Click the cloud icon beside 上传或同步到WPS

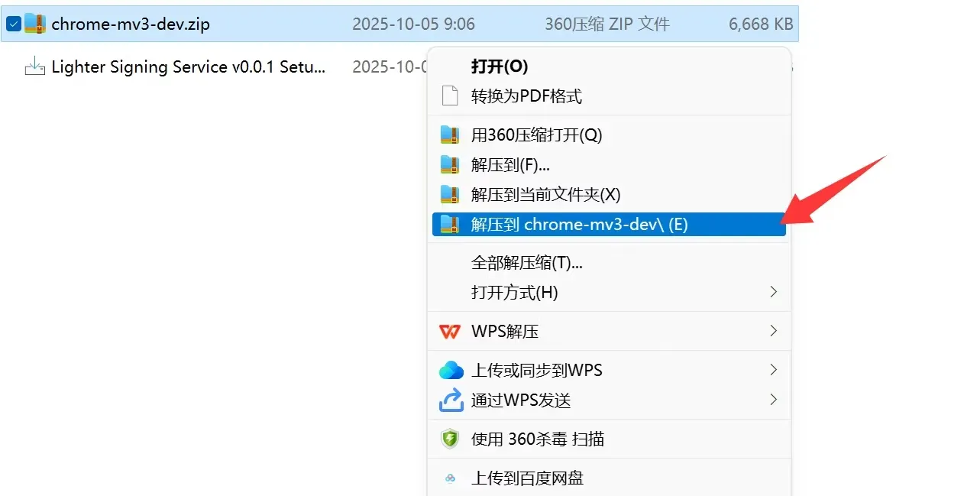(x=451, y=371)
